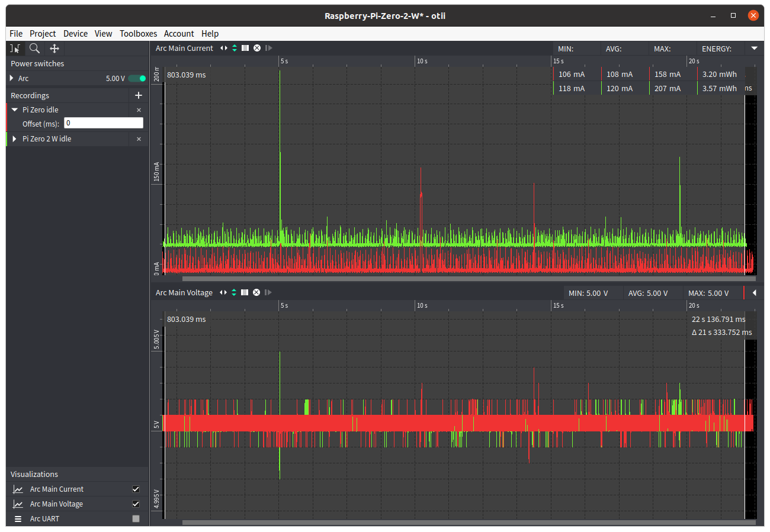Click horizontal fit arrows in Arc Main Current header
This screenshot has height=532, width=770.
pos(223,48)
